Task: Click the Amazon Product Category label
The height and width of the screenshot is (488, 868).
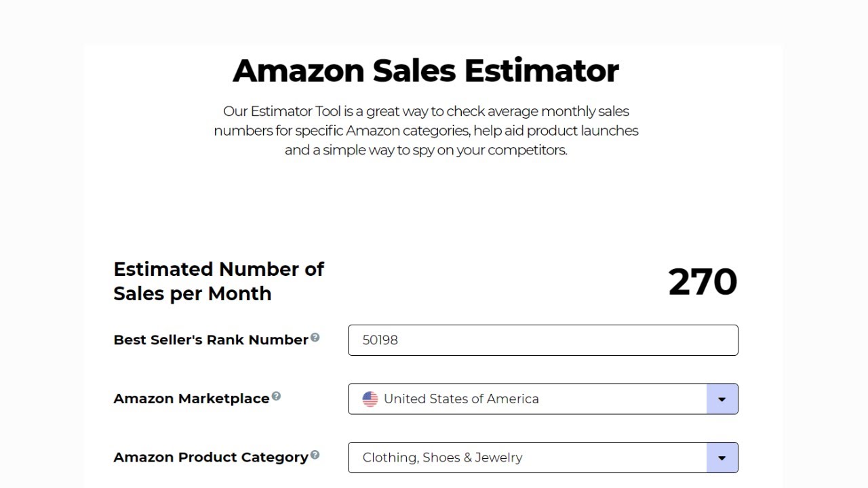Action: 211,457
